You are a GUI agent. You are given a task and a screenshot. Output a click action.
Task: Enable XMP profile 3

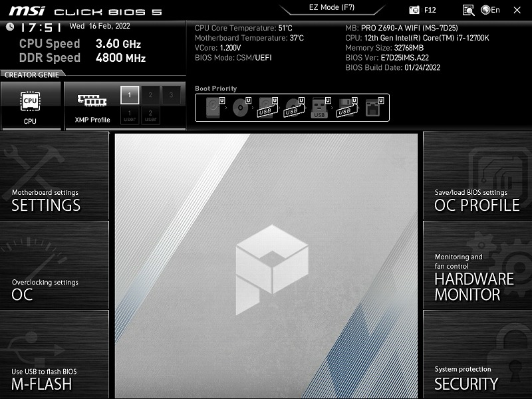coord(172,94)
